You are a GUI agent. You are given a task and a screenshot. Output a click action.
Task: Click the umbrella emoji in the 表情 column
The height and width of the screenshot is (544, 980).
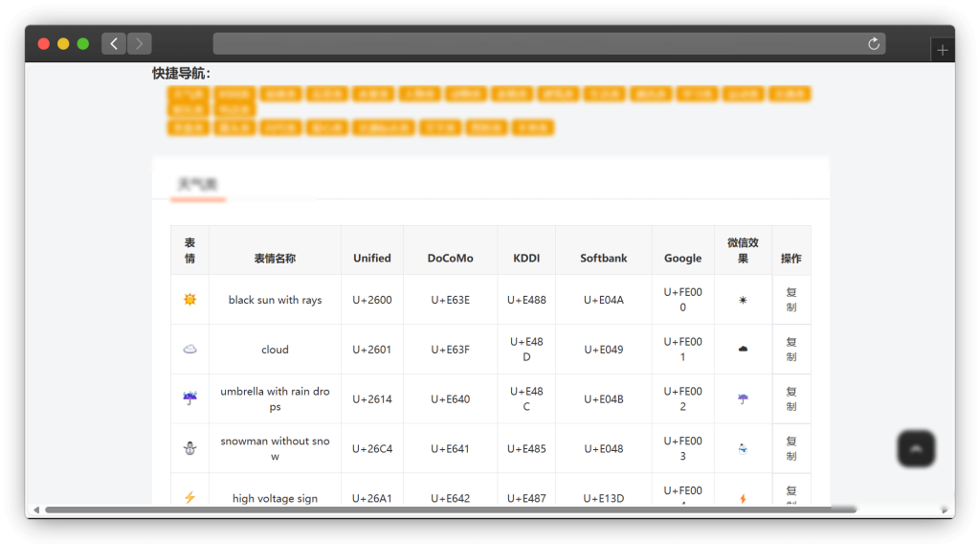[189, 398]
